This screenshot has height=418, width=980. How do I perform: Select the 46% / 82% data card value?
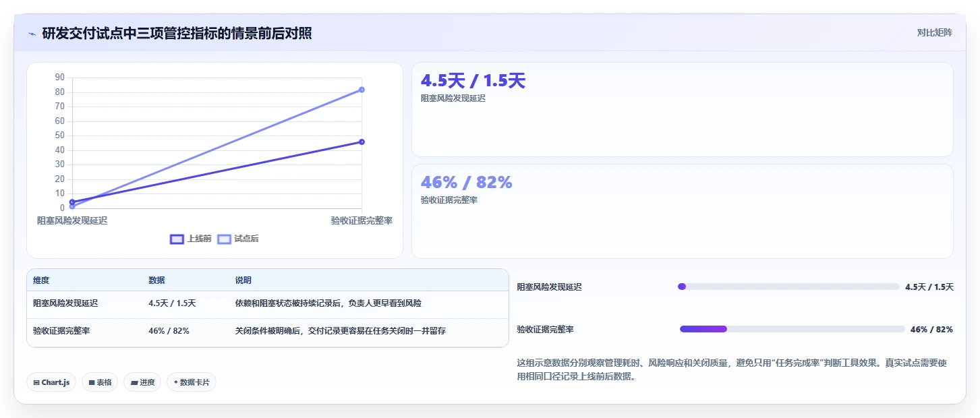(467, 182)
